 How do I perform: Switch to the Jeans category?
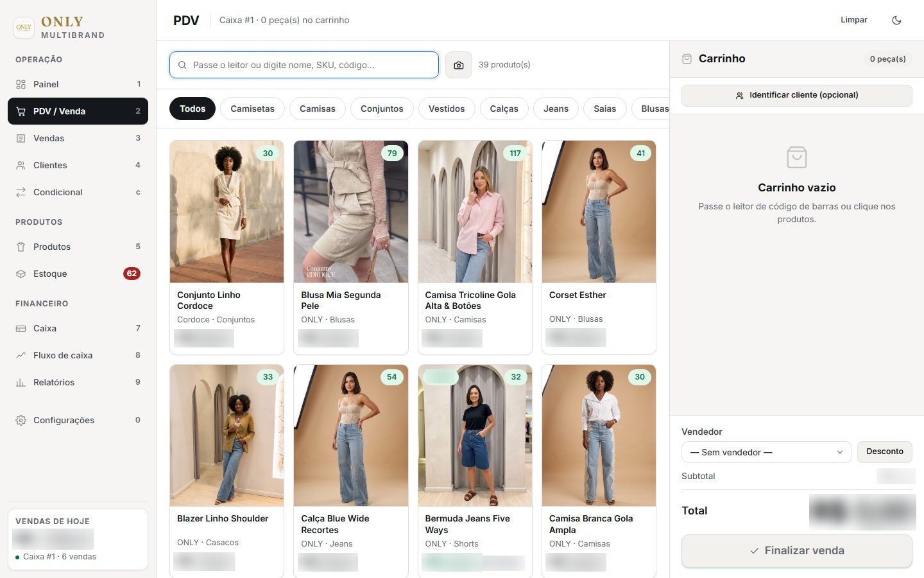coord(556,109)
